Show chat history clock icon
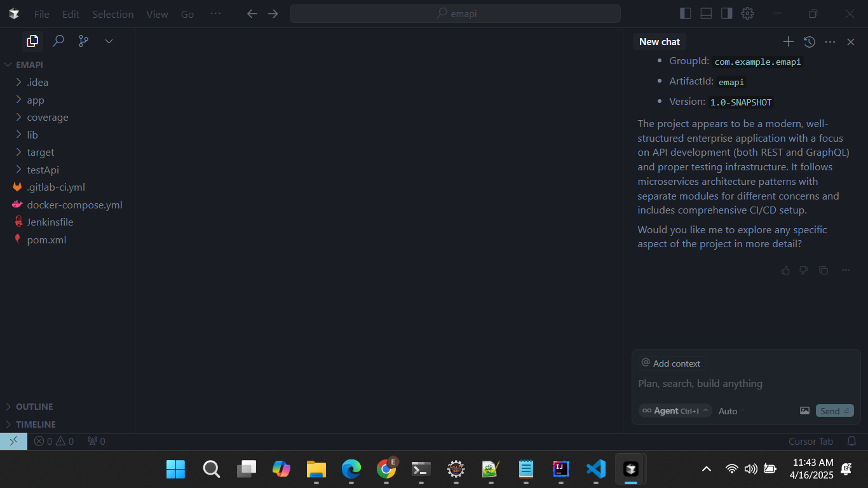Screen dimensions: 868x488 tap(809, 42)
